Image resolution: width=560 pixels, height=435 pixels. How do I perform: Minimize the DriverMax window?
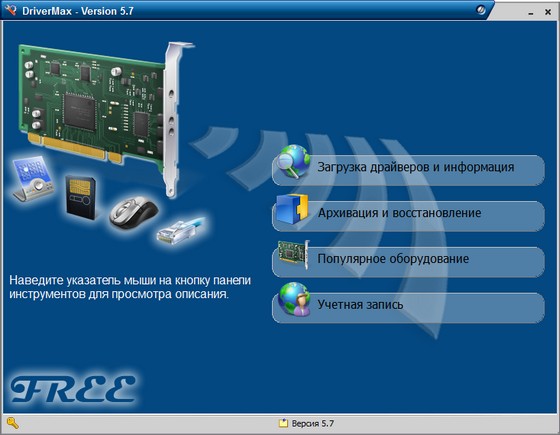click(531, 12)
